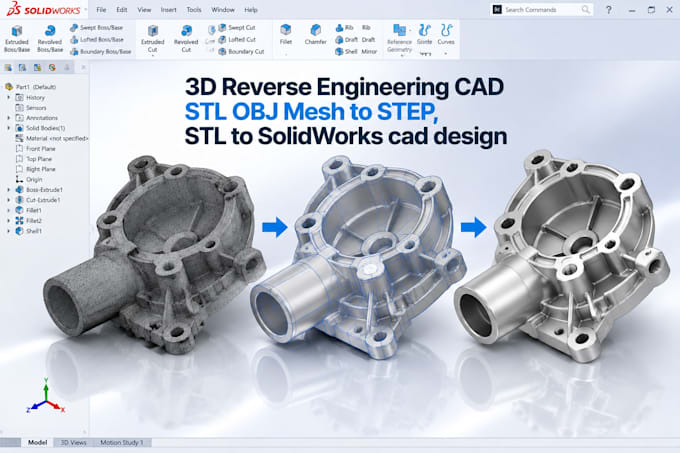The width and height of the screenshot is (680, 453).
Task: Select the Shell1 feature
Action: 29,231
